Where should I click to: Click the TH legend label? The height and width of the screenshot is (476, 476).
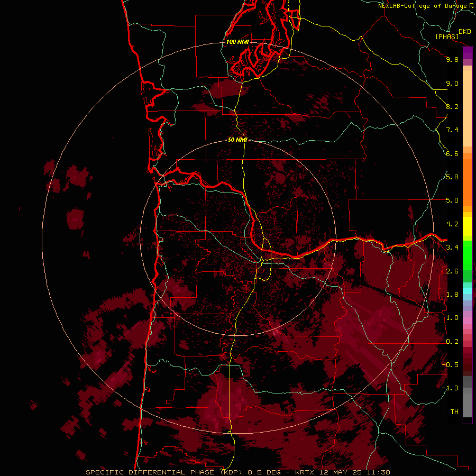point(454,412)
